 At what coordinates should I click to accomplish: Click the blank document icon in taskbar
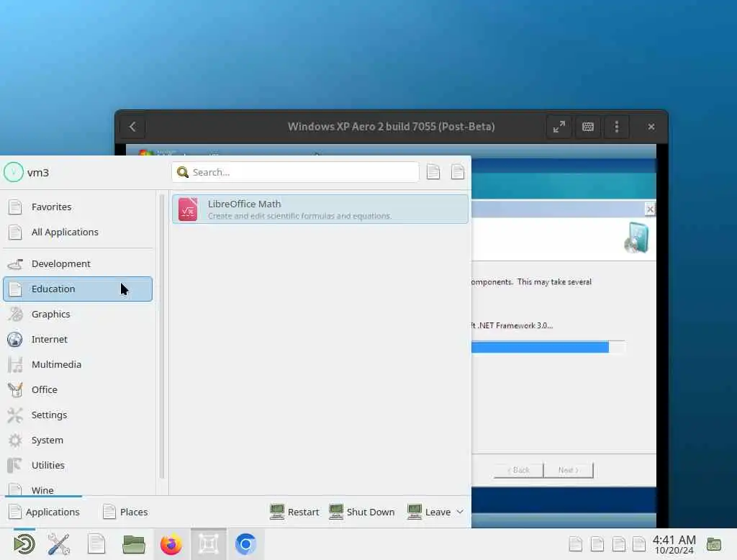click(x=96, y=544)
